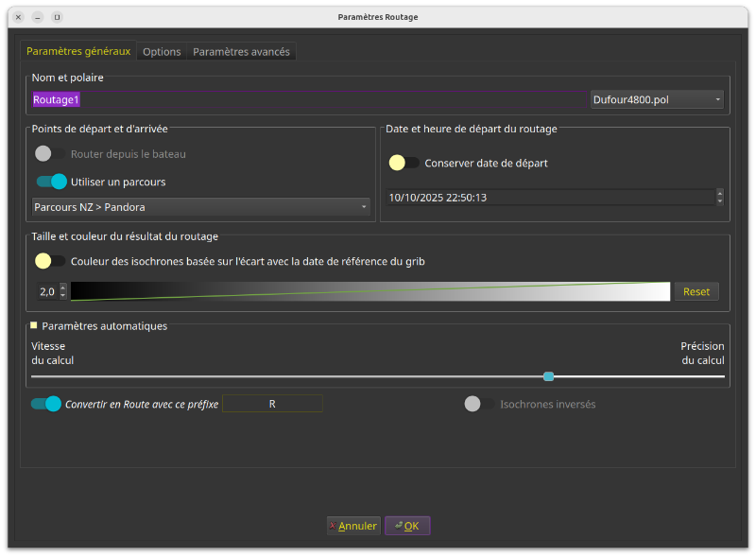This screenshot has width=756, height=557.
Task: Click the black-to-white color gradient bar
Action: (x=369, y=291)
